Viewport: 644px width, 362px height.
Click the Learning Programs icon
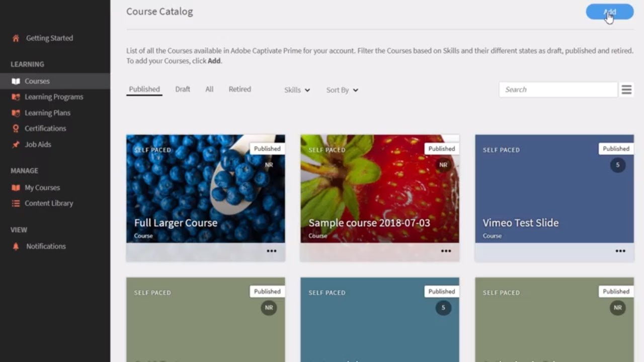(16, 97)
